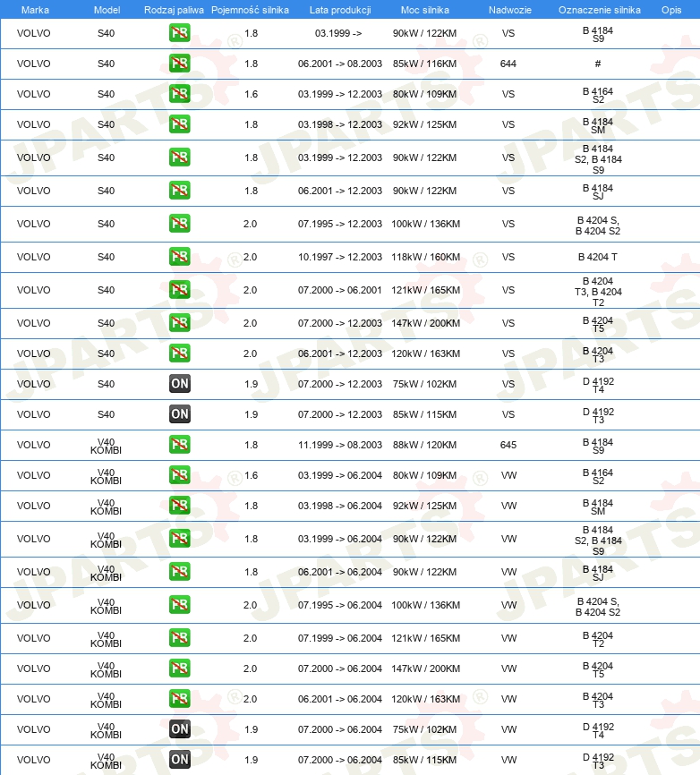Click petrol icon in S40 80kW / 109KM row

click(179, 94)
